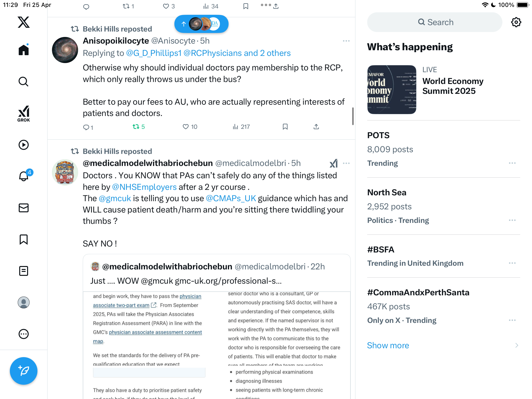Open more options for Anisopoikilocyte post
Image resolution: width=532 pixels, height=399 pixels.
(x=346, y=41)
